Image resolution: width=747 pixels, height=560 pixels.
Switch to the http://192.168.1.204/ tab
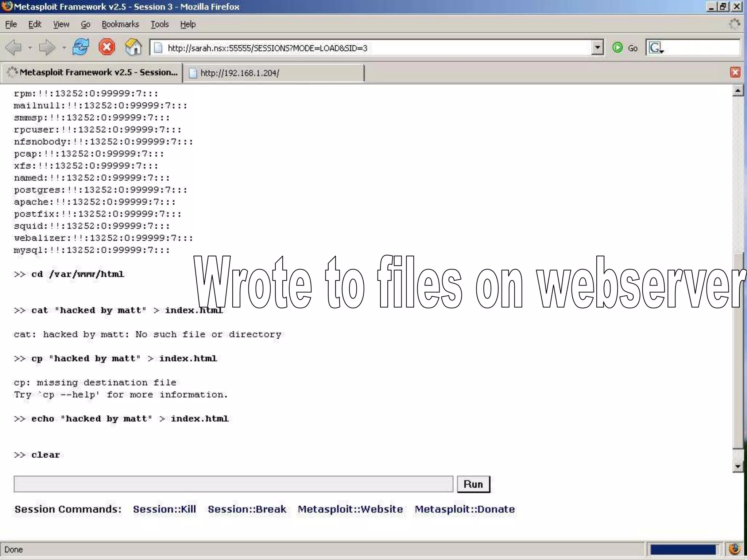(274, 73)
